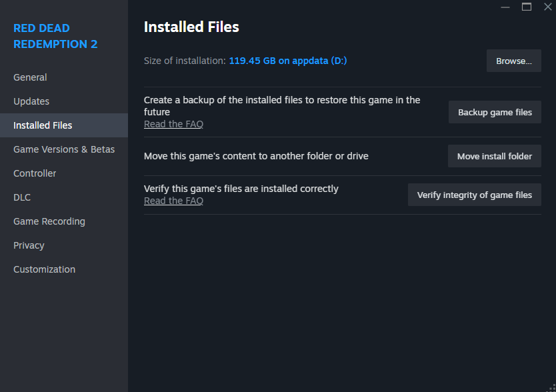Verify integrity of game files
Image resolution: width=556 pixels, height=392 pixels.
(474, 195)
